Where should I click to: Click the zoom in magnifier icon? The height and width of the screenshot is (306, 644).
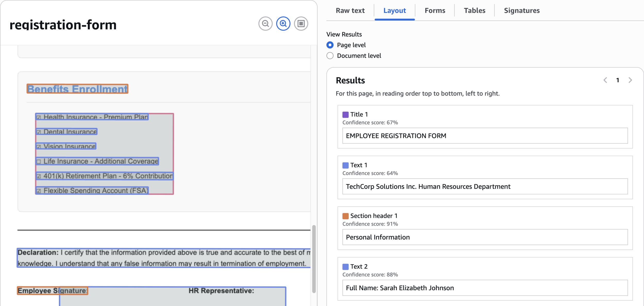tap(283, 24)
